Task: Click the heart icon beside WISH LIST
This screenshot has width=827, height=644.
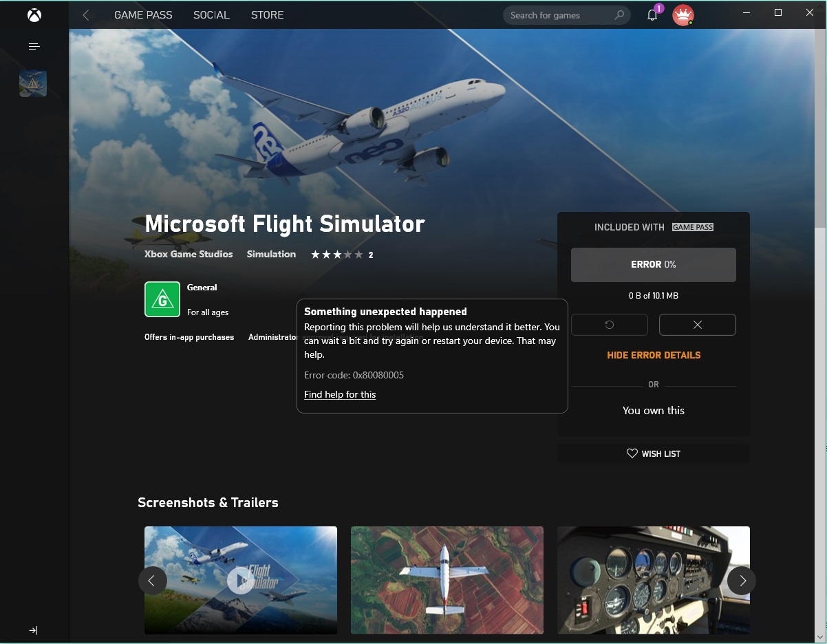Action: 632,453
